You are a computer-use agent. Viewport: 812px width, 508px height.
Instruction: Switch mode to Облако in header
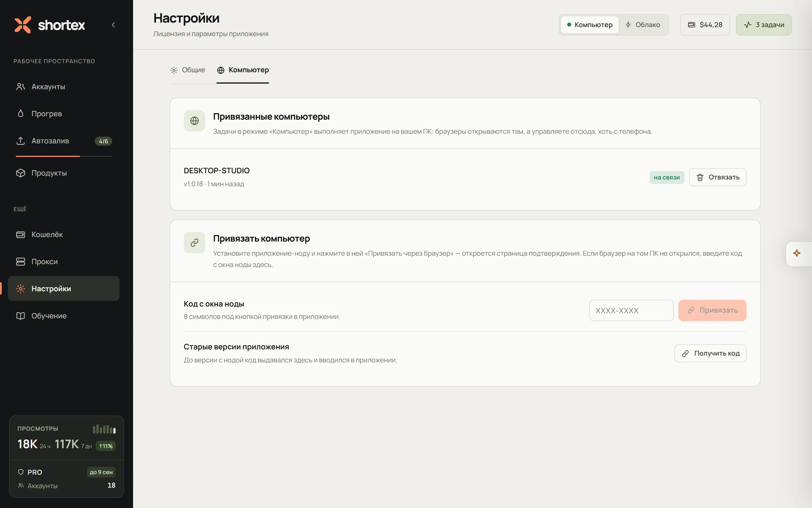643,25
